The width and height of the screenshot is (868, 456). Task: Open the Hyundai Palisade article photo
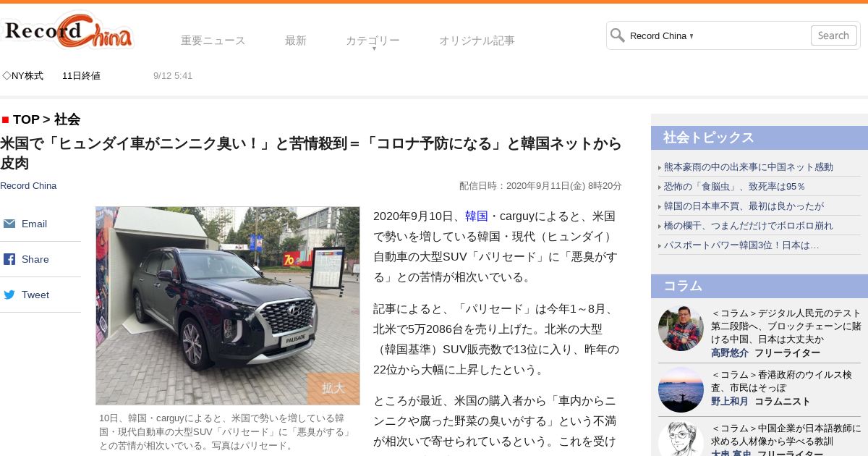228,305
